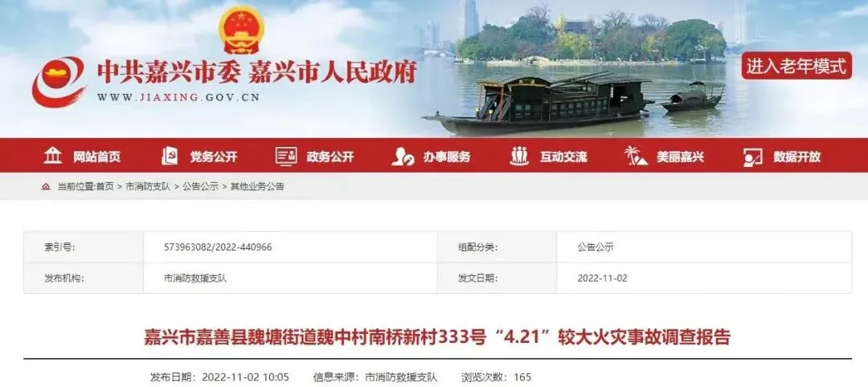Click the person icon beside 办事服务

(403, 157)
